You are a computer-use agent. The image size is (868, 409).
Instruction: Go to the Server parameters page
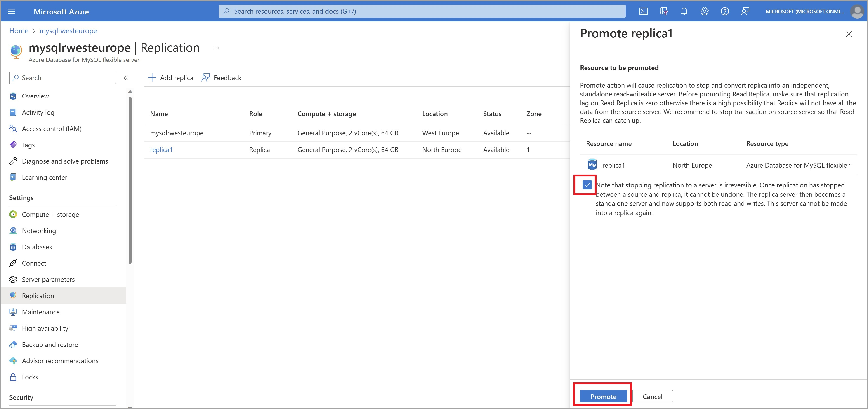point(48,279)
